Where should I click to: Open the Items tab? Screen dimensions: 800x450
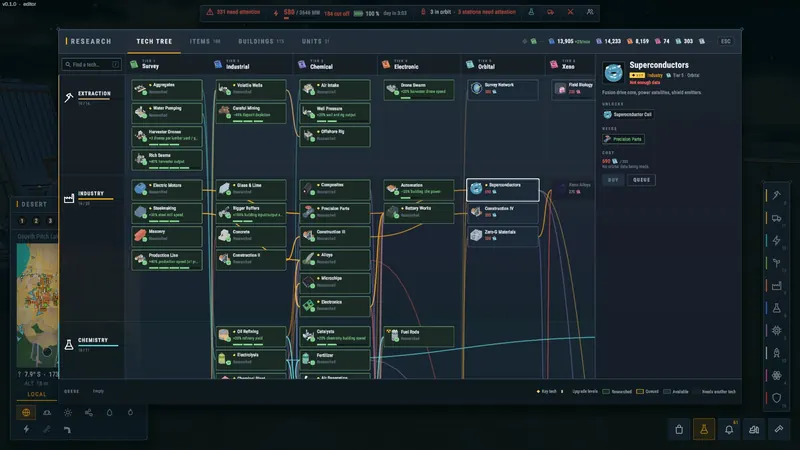205,41
